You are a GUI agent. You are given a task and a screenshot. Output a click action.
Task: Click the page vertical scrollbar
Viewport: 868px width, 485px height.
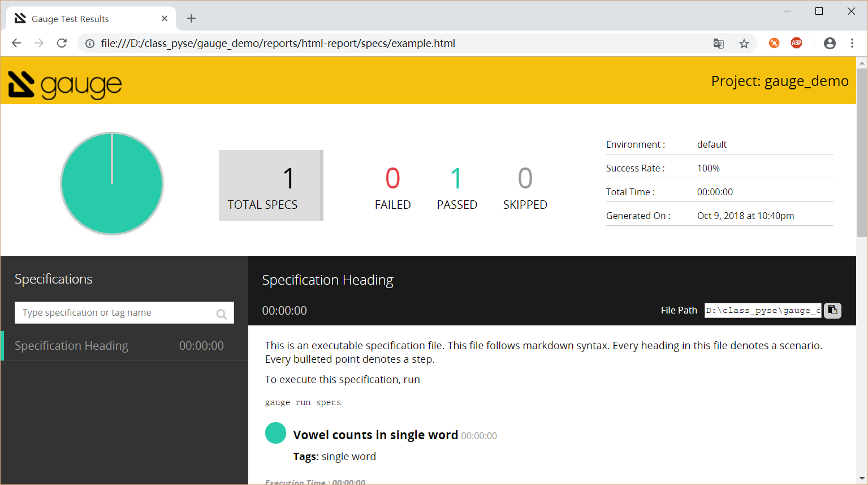click(862, 153)
